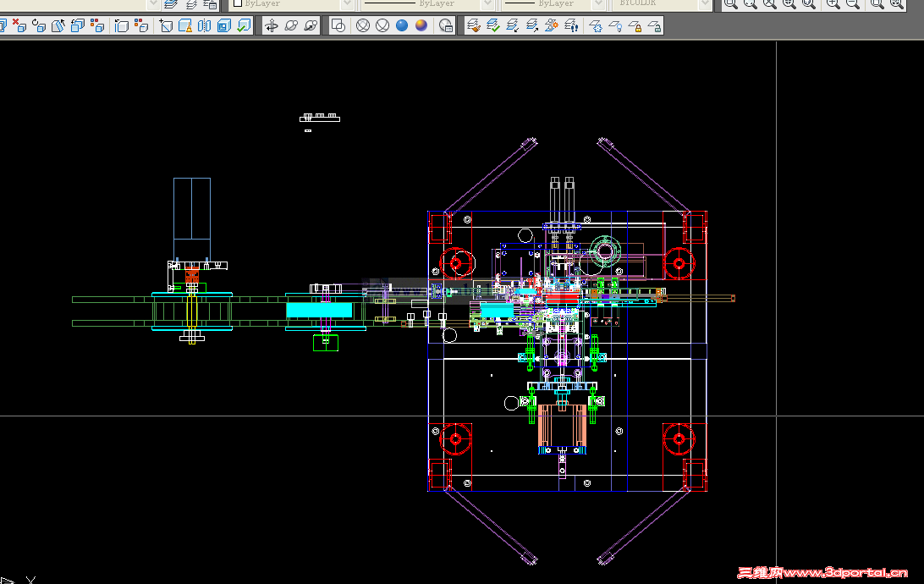Click the cyan filled rectangle in the drawing
The height and width of the screenshot is (584, 924).
319,310
